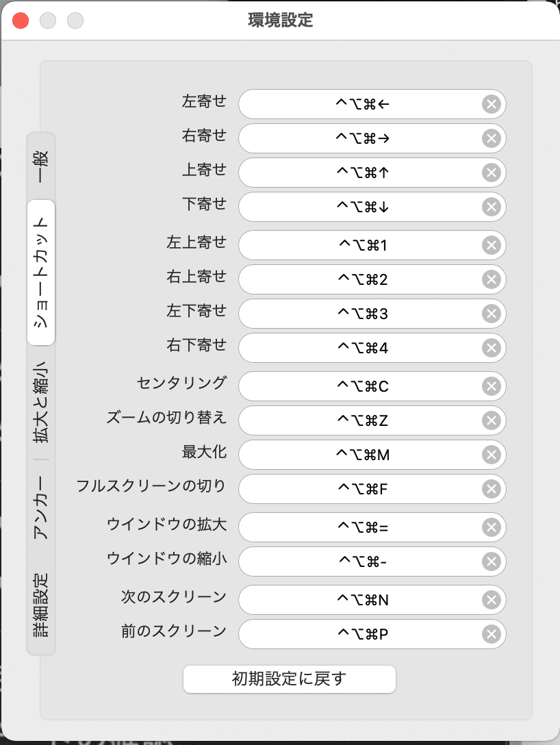Viewport: 560px width, 745px height.
Task: Select the アンカー tab
Action: (x=41, y=508)
